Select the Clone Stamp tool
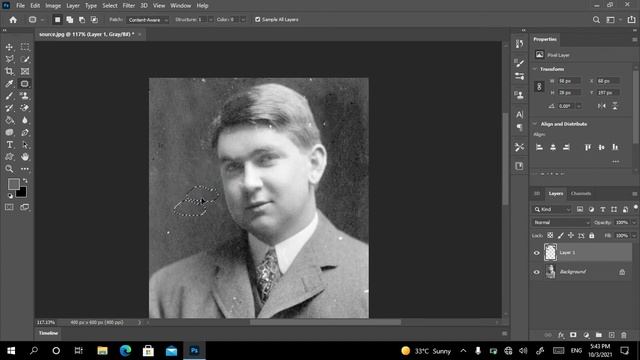 (25, 96)
